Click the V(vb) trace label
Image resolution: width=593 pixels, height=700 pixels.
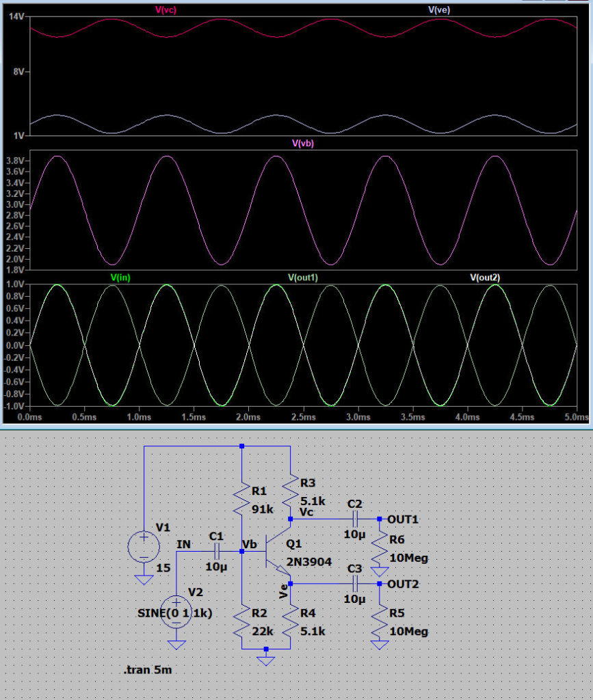[x=302, y=144]
